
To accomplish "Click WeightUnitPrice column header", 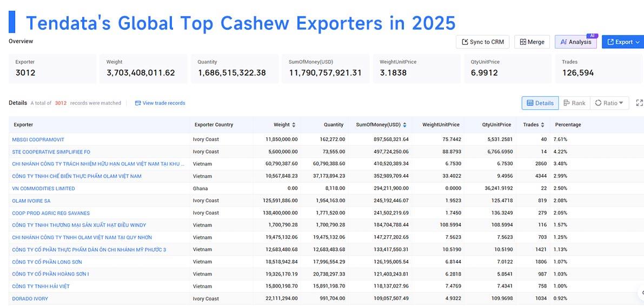I will click(441, 124).
